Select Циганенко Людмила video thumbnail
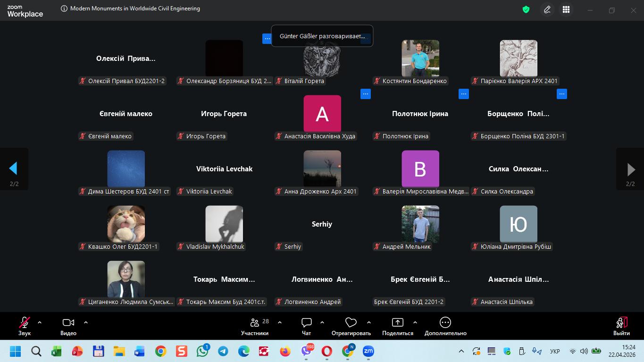This screenshot has height=362, width=644. coord(126,279)
